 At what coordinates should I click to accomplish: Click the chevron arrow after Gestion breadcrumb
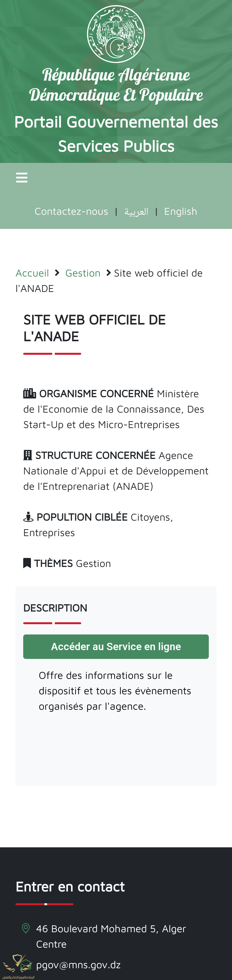108,273
